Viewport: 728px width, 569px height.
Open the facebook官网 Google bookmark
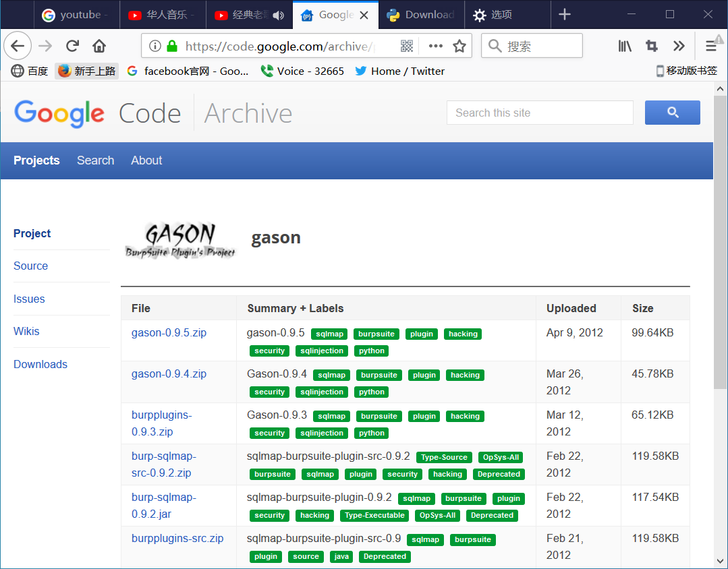pyautogui.click(x=188, y=71)
